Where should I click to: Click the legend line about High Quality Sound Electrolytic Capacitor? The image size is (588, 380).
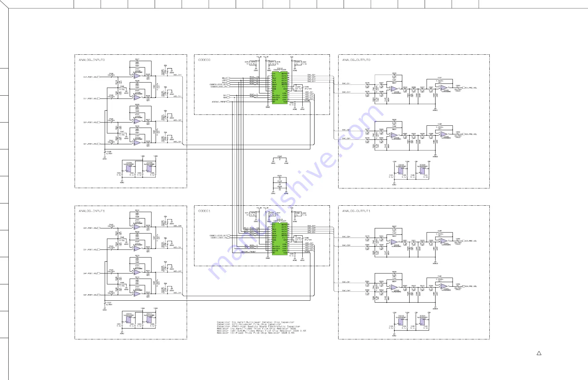click(258, 327)
